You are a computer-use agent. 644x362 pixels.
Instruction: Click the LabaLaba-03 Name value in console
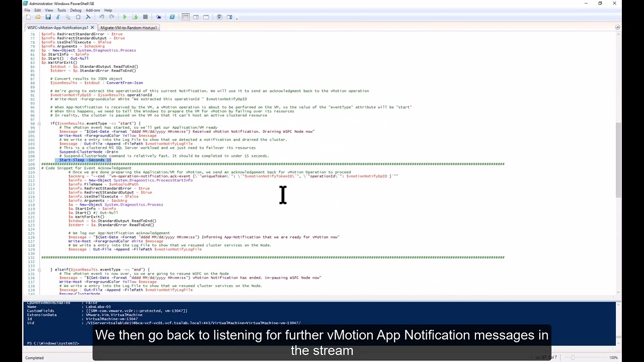pyautogui.click(x=98, y=307)
